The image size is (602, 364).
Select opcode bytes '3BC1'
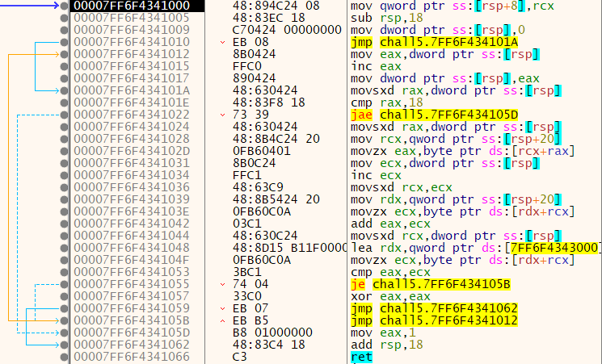point(247,272)
